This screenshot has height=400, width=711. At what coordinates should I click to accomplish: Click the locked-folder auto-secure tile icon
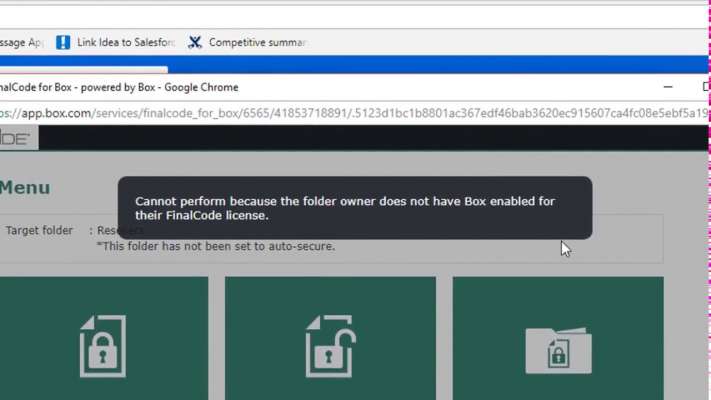click(558, 351)
